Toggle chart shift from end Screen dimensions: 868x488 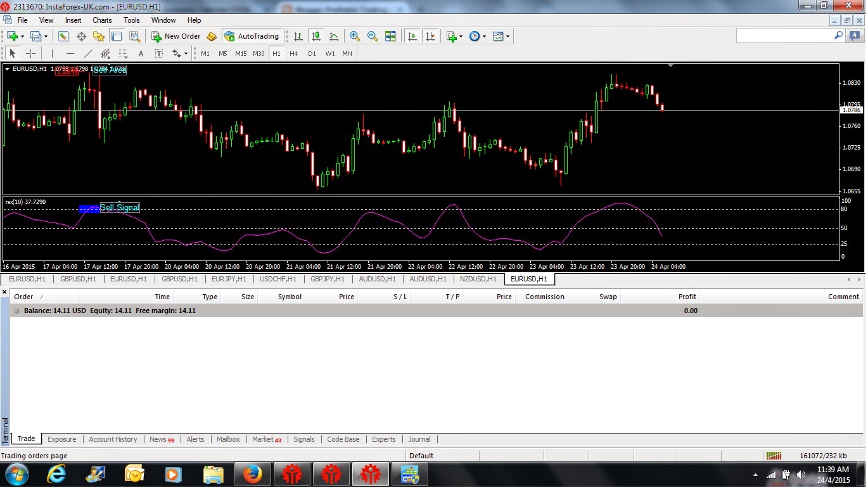430,36
